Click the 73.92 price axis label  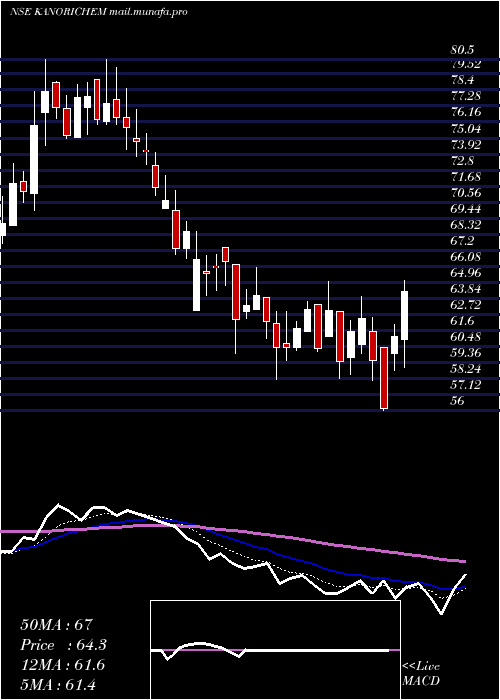[x=466, y=145]
